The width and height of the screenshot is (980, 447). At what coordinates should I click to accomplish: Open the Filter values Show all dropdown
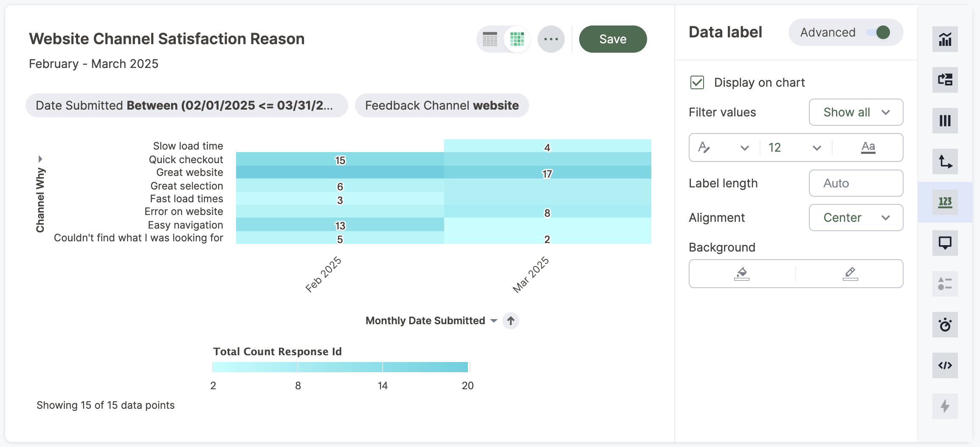(x=856, y=112)
